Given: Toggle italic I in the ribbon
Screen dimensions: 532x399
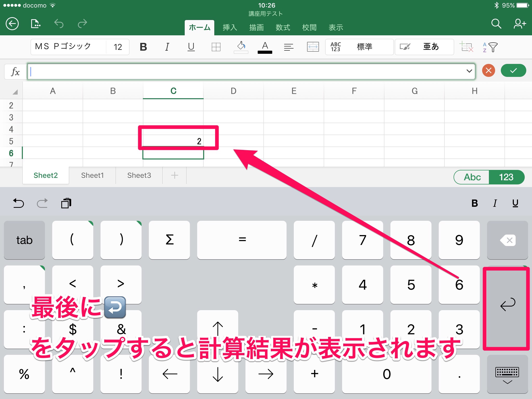Looking at the screenshot, I should (x=167, y=47).
